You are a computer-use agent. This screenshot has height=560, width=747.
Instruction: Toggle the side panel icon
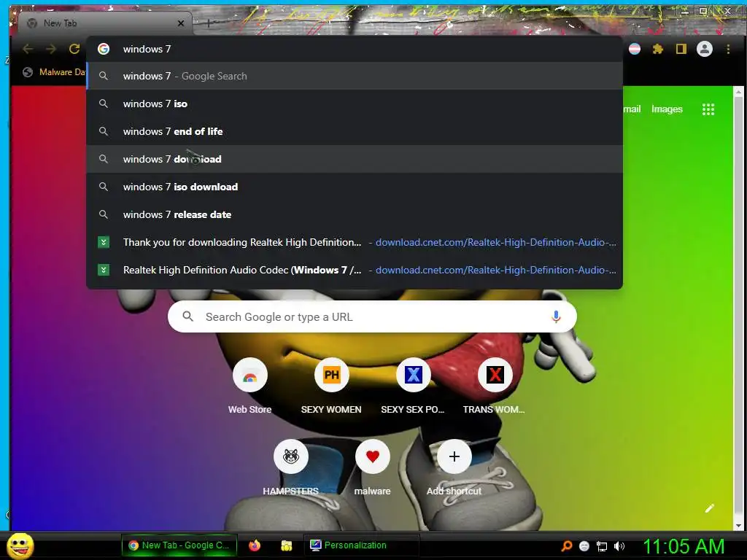[x=681, y=49]
